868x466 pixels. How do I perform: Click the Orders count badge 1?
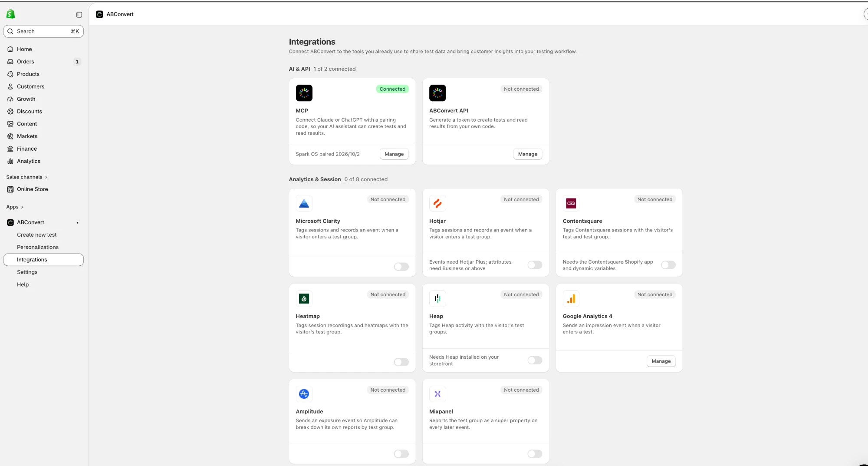[77, 62]
